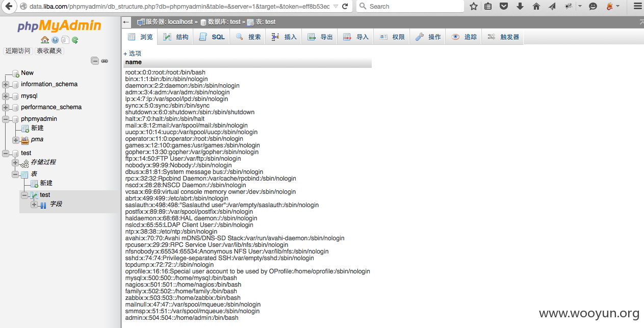The height and width of the screenshot is (328, 644).
Task: Open the 追踪 (Tracking) tab
Action: tap(463, 37)
